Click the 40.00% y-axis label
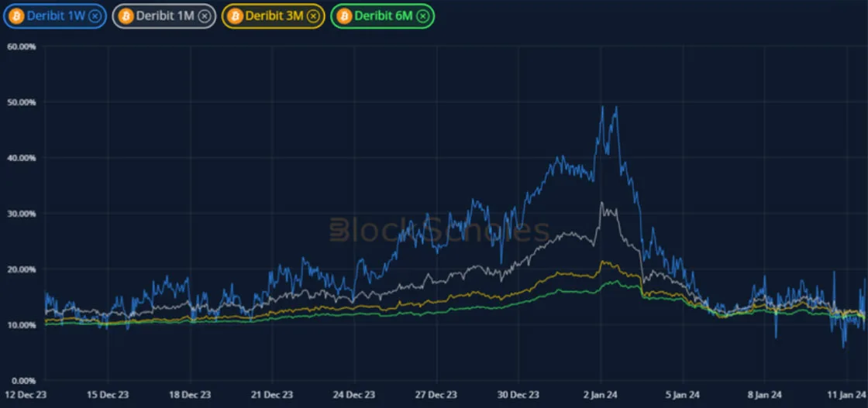The image size is (868, 408). click(22, 158)
